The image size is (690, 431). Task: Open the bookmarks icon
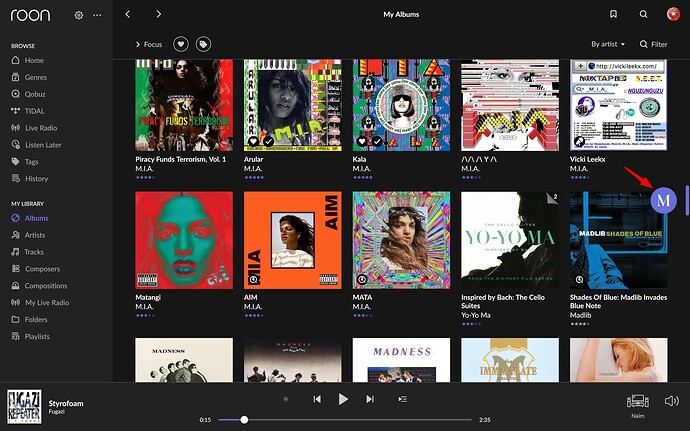(x=613, y=15)
